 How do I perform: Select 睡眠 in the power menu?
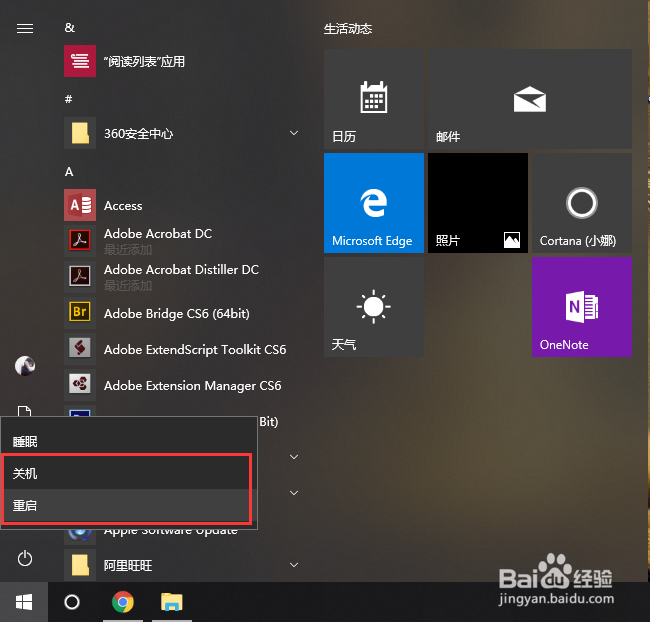129,441
